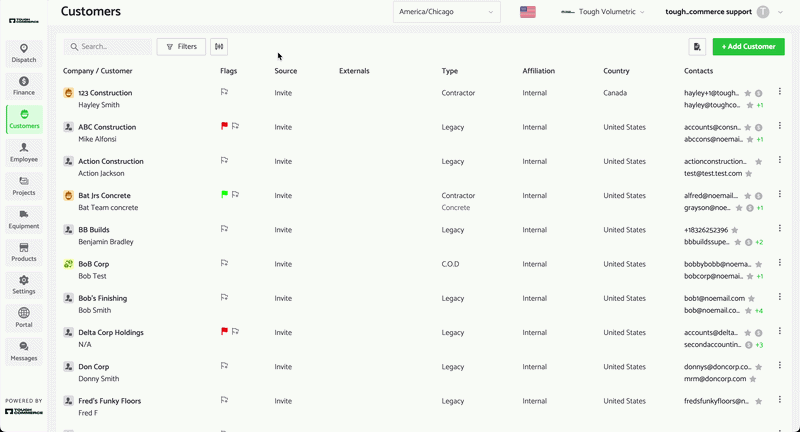Open the Finance sidebar section
Screen dimensions: 800x432
coord(24,86)
